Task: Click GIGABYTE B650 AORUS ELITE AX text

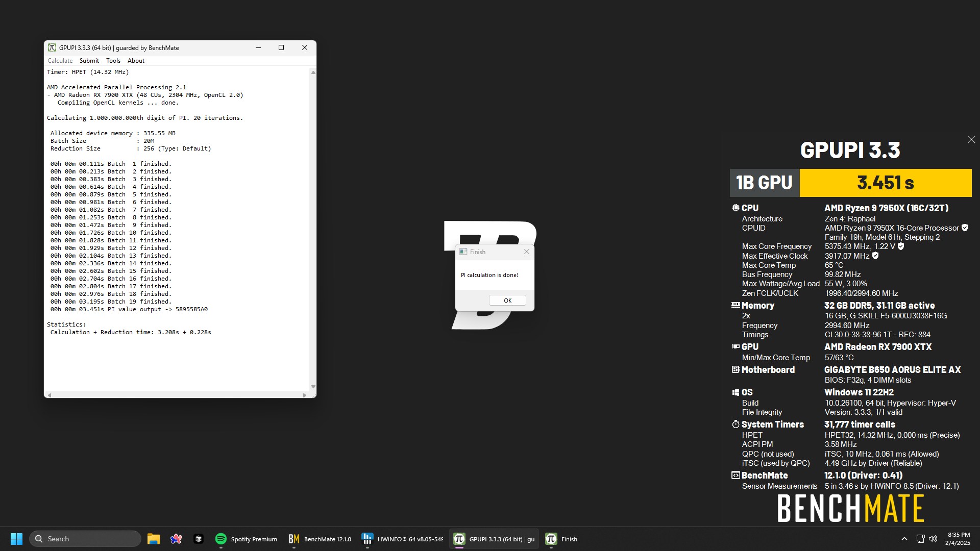Action: tap(892, 370)
